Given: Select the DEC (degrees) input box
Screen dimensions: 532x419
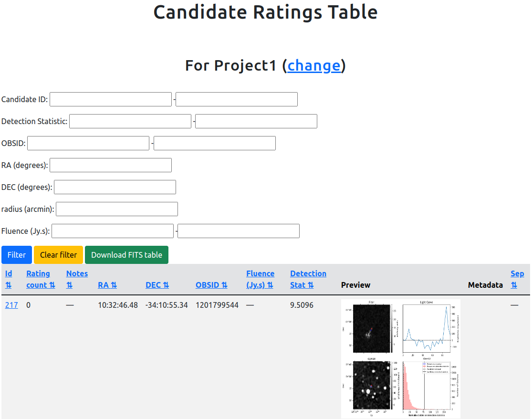Looking at the screenshot, I should [x=115, y=187].
